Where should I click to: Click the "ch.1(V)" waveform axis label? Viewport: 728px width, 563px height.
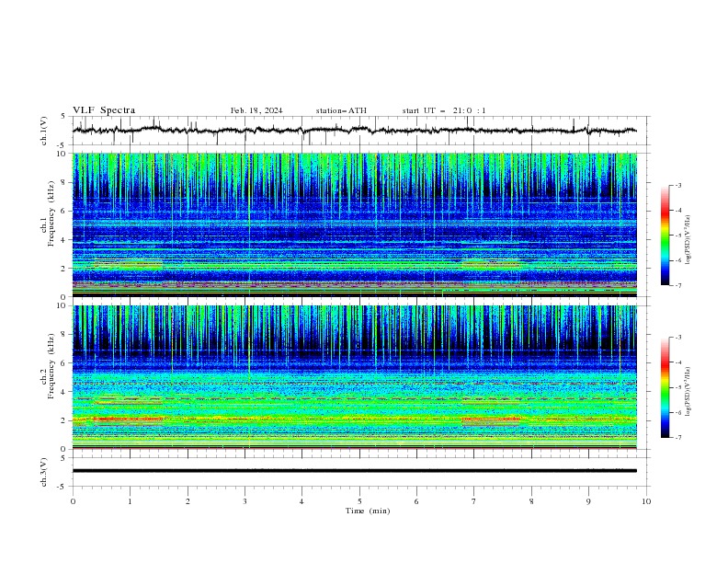pyautogui.click(x=44, y=131)
